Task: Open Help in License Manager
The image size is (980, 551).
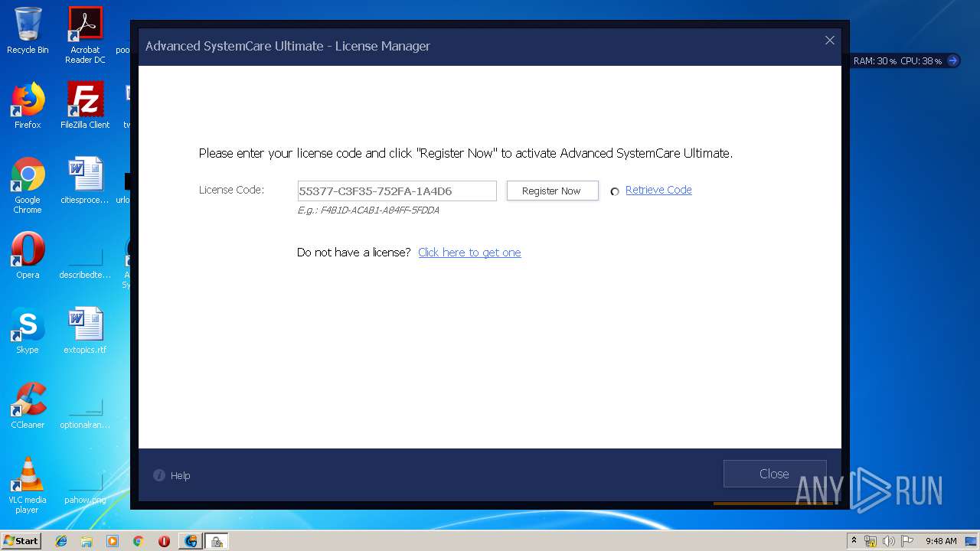Action: [180, 475]
